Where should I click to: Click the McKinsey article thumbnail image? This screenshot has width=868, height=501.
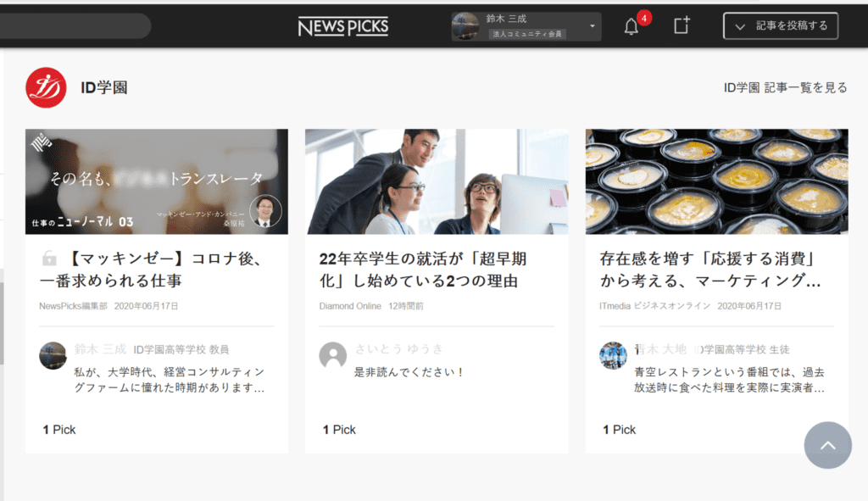pos(157,181)
